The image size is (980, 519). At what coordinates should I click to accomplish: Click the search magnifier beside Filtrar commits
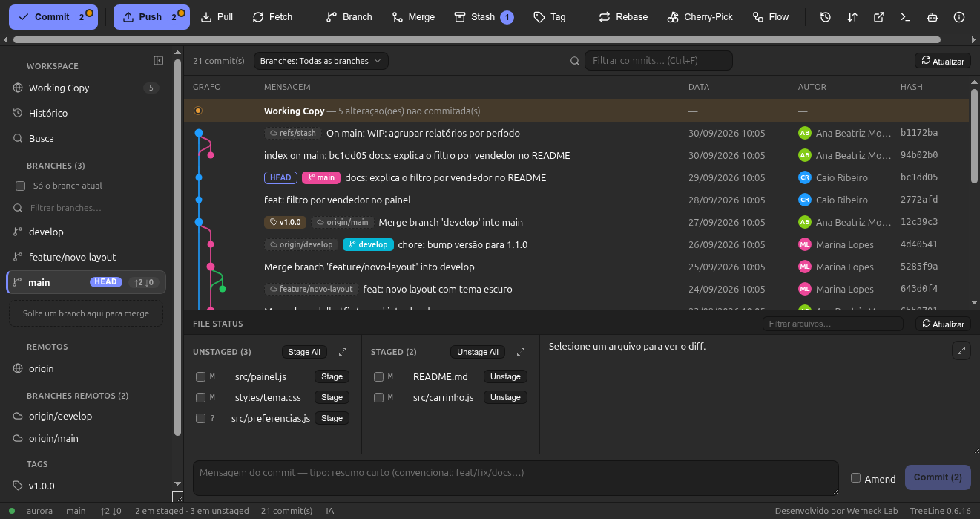[x=575, y=61]
